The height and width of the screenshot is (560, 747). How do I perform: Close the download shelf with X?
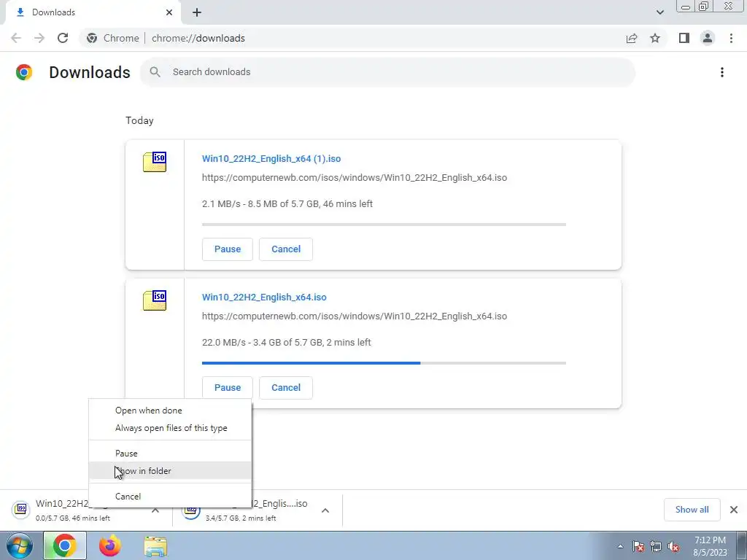(734, 510)
